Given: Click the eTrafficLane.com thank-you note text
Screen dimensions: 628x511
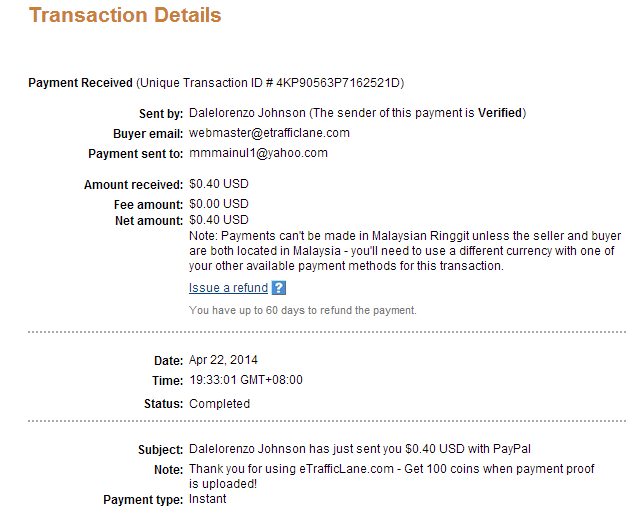Looking at the screenshot, I should (392, 476).
